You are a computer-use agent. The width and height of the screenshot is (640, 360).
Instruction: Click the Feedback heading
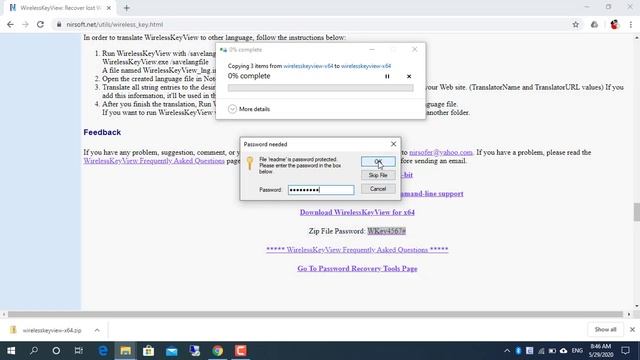[x=102, y=132]
